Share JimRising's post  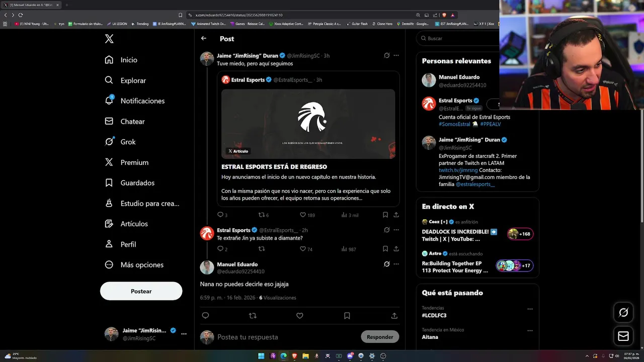coord(396,215)
